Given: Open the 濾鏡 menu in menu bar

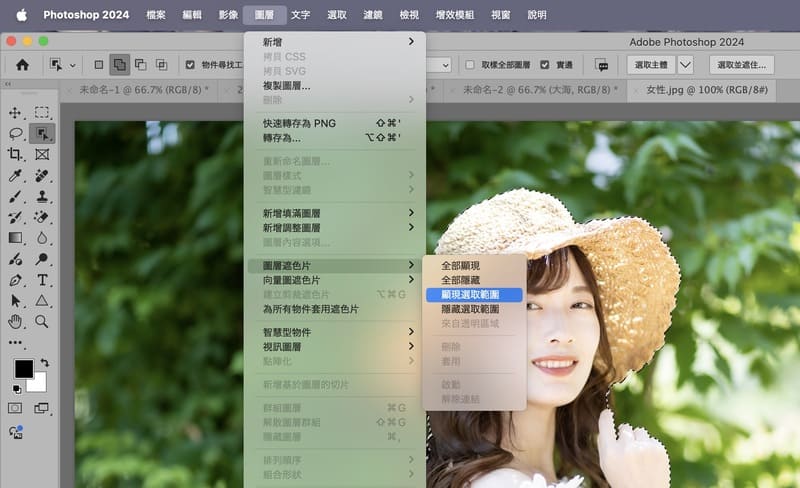Looking at the screenshot, I should [372, 15].
